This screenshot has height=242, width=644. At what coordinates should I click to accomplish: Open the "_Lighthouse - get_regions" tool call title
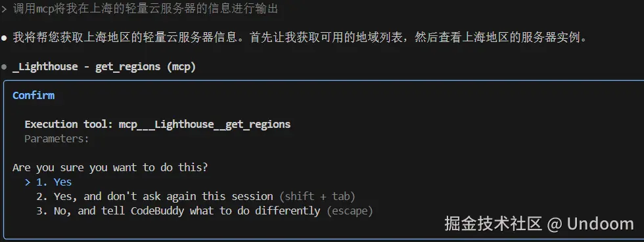pyautogui.click(x=87, y=67)
